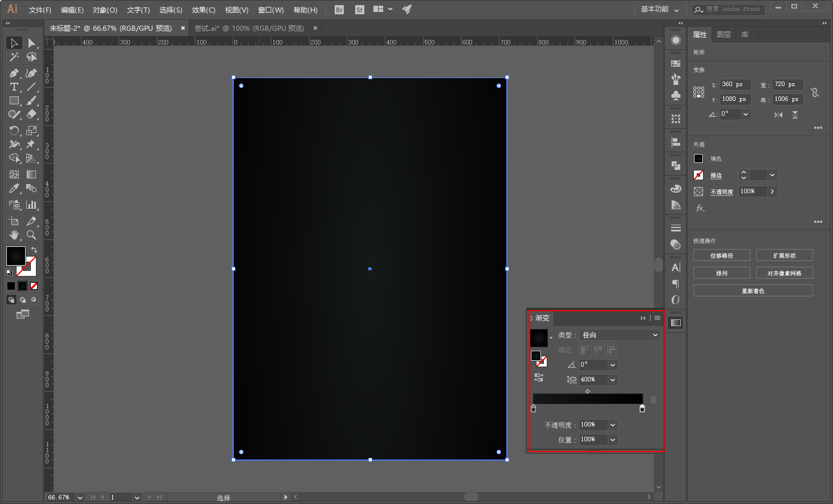Expand the gradient stop 不透明度 dropdown
Viewport: 833px width, 504px height.
(x=613, y=425)
